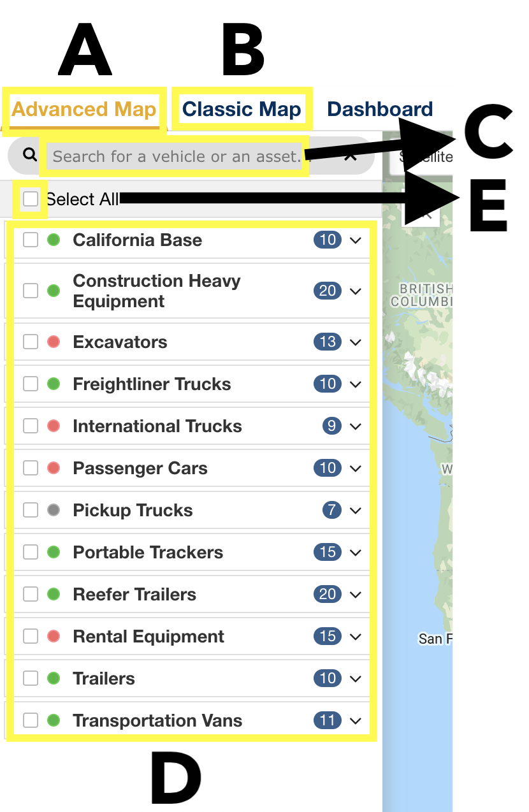The width and height of the screenshot is (529, 812).
Task: Click the gray status dot for Pickup Trucks
Action: [x=54, y=510]
